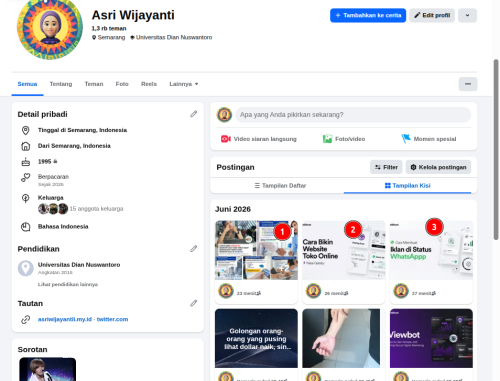Open Edit profil
500x381 pixels.
click(x=432, y=15)
